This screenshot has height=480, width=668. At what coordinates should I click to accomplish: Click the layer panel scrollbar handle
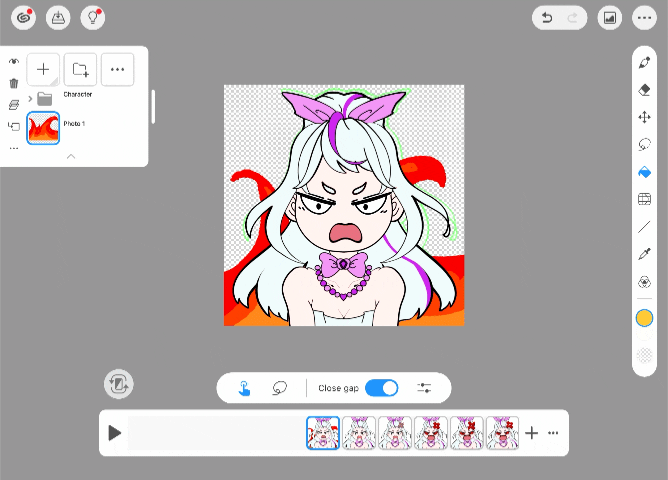(153, 107)
